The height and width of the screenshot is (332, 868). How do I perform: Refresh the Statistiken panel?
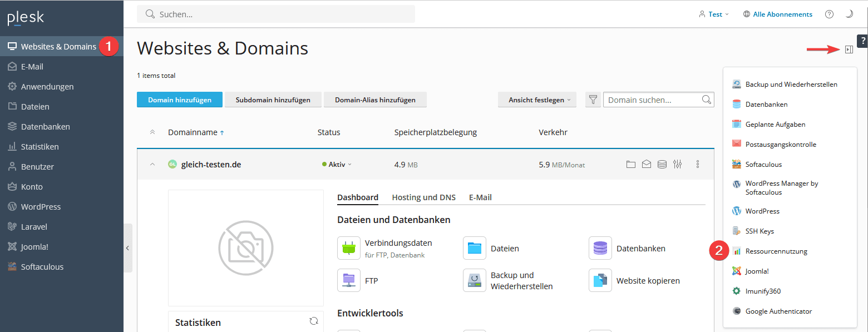tap(314, 321)
